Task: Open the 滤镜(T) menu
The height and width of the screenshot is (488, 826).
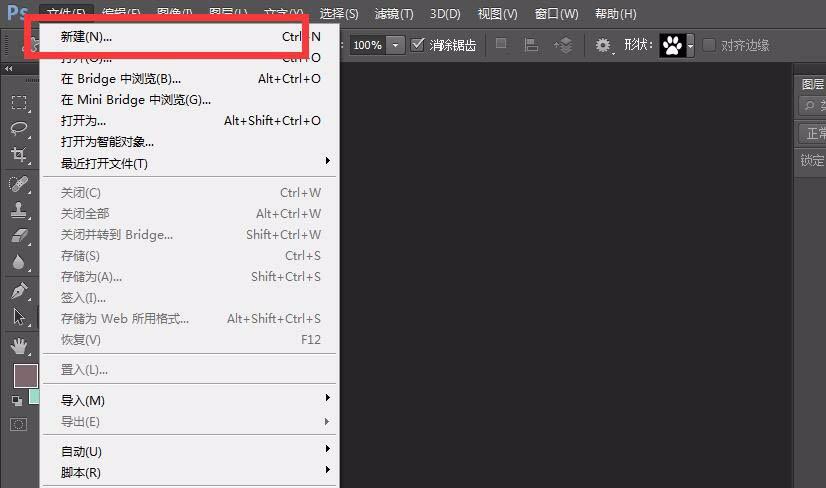Action: (x=394, y=14)
